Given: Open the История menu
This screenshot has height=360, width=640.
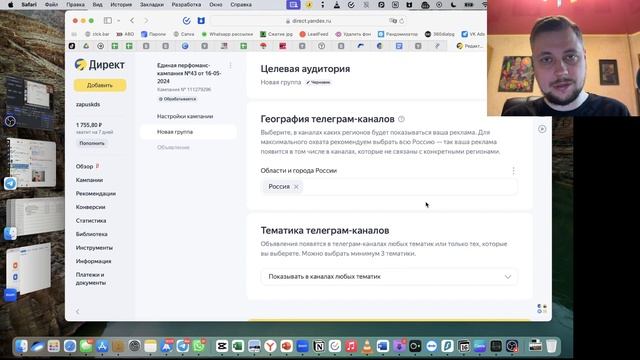Looking at the screenshot, I should 121,5.
